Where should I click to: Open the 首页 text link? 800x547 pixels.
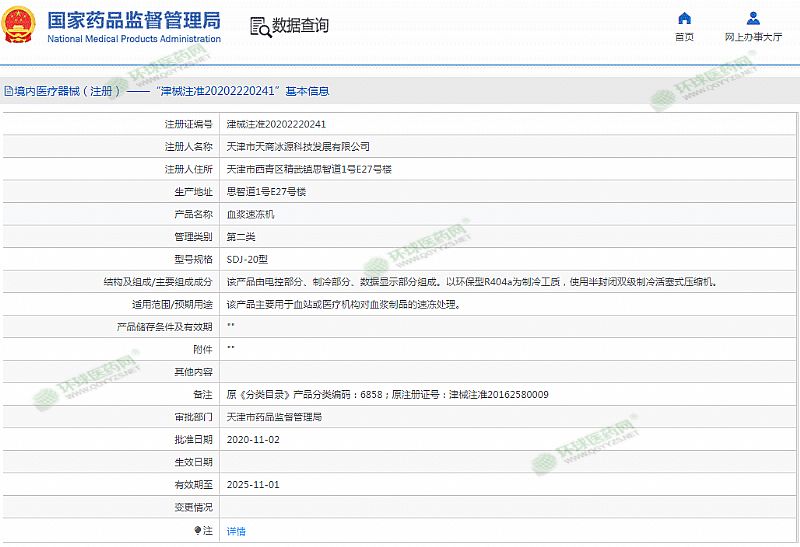tap(684, 37)
